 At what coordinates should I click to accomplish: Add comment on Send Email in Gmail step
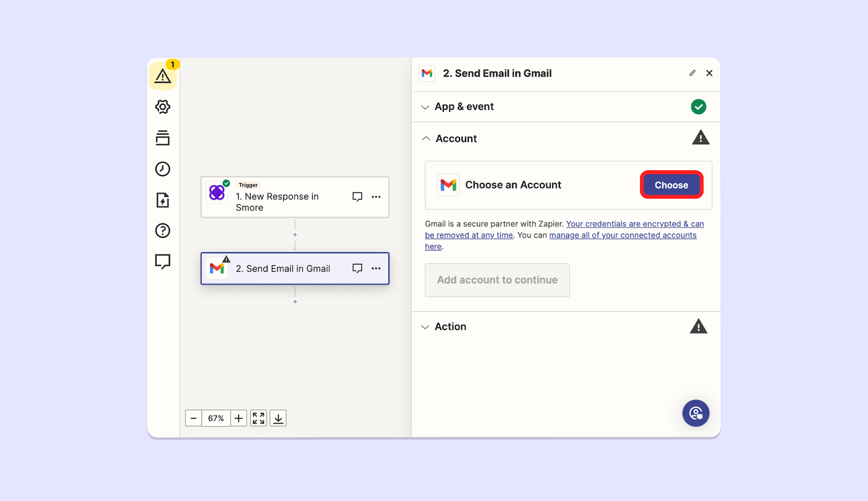[x=357, y=268]
